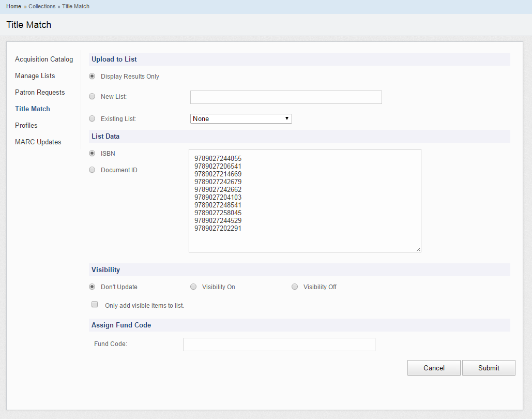Select the ISBN radio button
Image resolution: width=532 pixels, height=419 pixels.
92,153
